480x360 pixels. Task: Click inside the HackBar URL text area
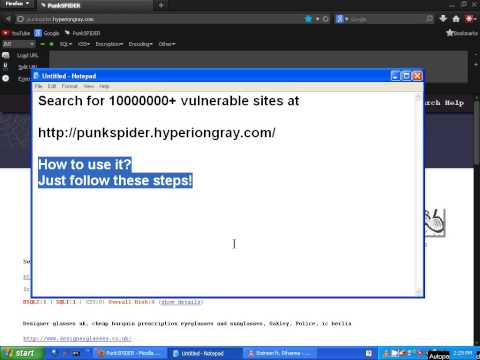click(x=258, y=60)
